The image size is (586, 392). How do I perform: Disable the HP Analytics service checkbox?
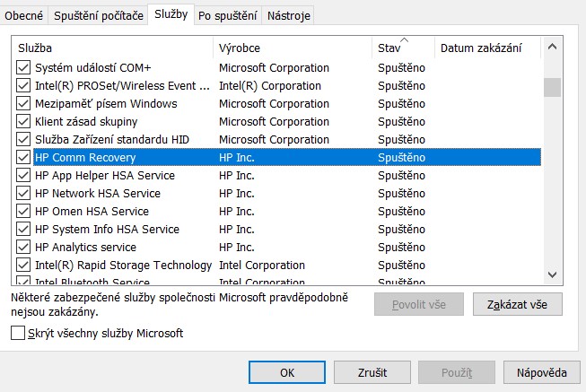coord(23,248)
